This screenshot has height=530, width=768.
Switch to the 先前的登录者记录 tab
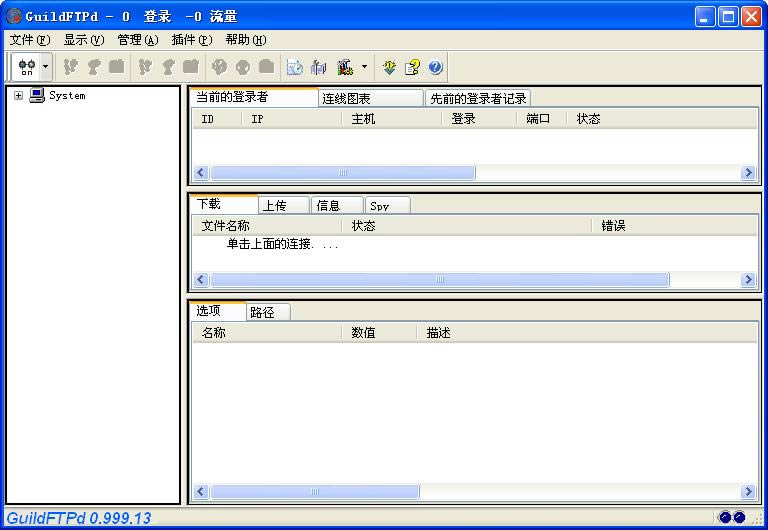coord(478,98)
